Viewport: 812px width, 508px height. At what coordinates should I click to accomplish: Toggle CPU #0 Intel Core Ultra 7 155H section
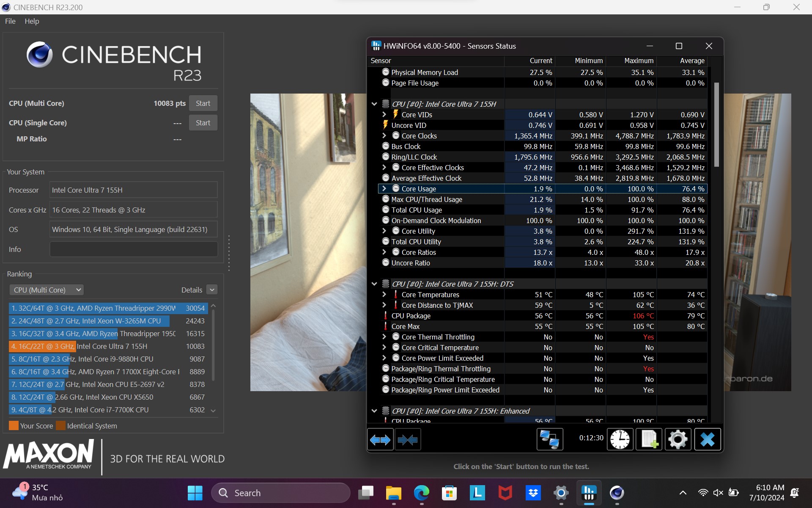click(x=374, y=104)
